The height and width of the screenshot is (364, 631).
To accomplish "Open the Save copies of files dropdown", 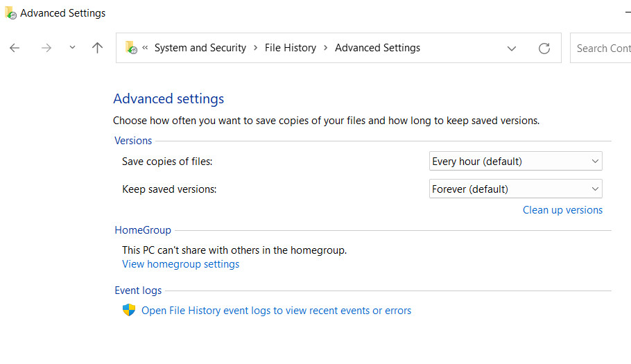I will (515, 162).
